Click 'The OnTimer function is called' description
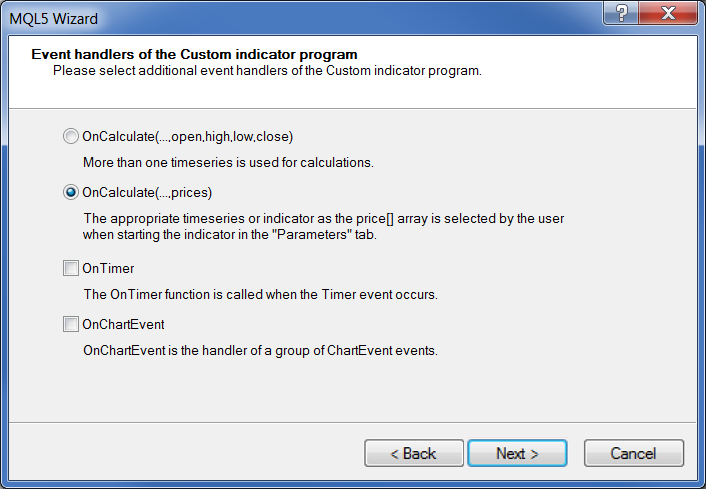The height and width of the screenshot is (489, 706). pos(260,295)
